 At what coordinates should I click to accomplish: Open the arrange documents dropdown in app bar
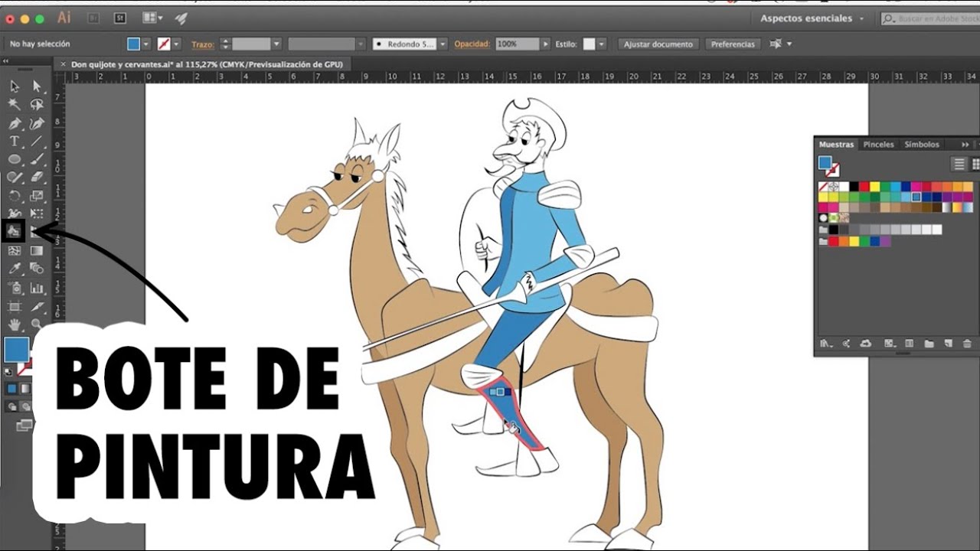coord(153,18)
